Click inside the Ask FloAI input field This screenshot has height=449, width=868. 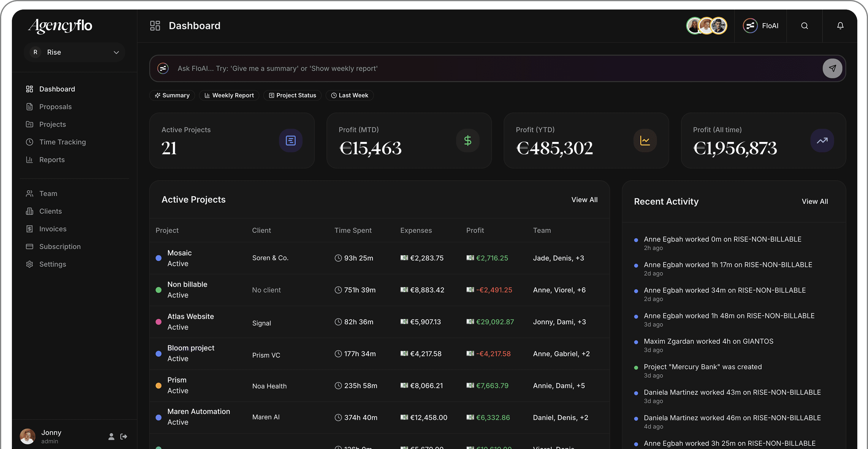pos(404,68)
